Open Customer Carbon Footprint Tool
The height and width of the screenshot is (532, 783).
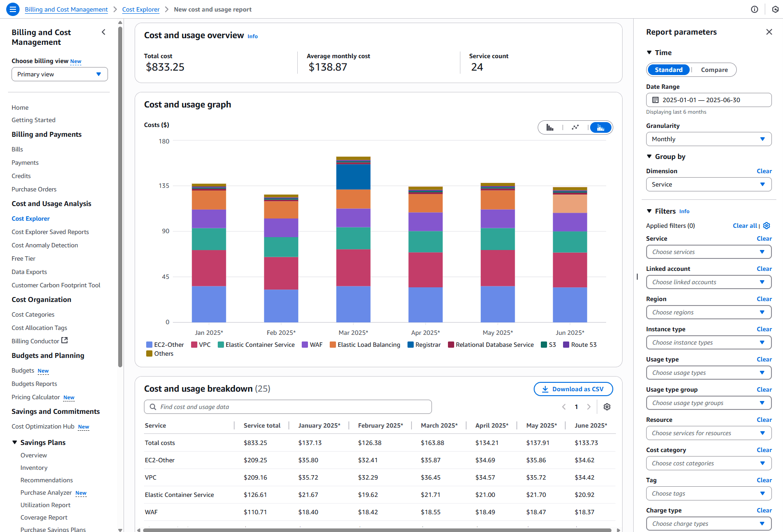click(x=56, y=285)
